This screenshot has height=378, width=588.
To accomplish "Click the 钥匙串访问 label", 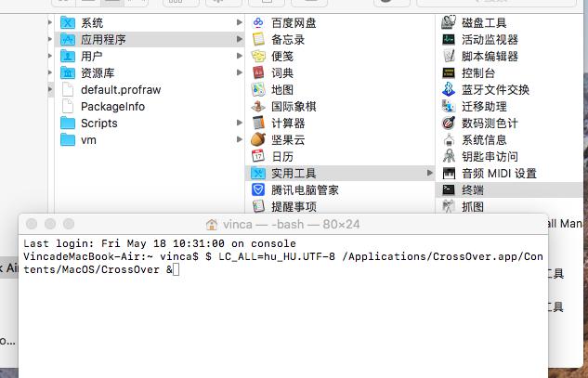I will tap(490, 156).
